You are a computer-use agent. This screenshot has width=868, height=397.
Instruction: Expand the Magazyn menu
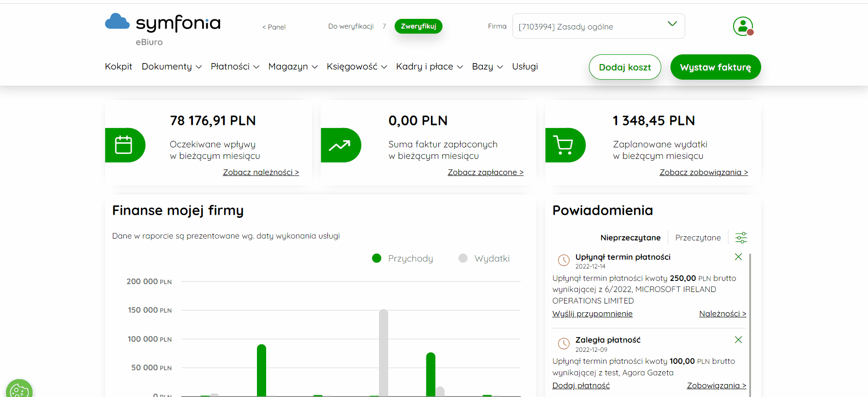click(x=293, y=67)
